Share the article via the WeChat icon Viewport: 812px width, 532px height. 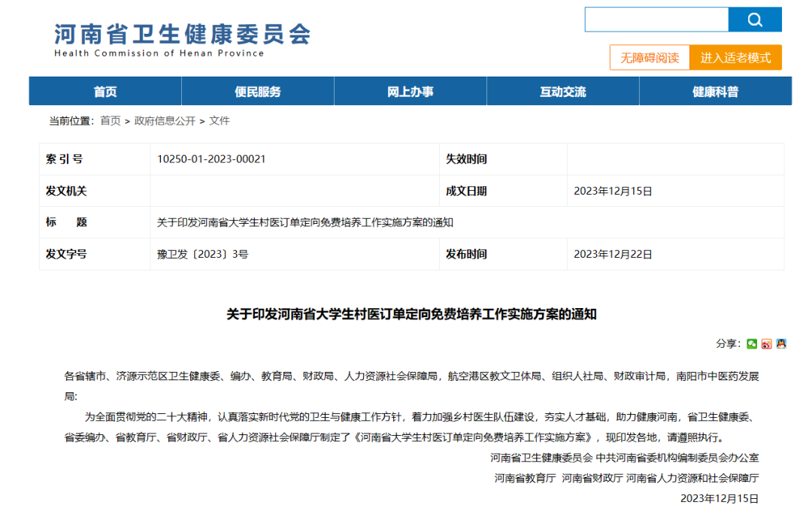(752, 343)
